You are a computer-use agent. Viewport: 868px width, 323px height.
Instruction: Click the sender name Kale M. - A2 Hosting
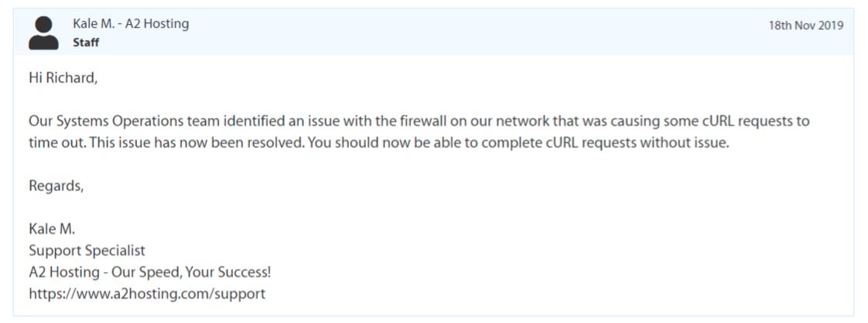[131, 24]
